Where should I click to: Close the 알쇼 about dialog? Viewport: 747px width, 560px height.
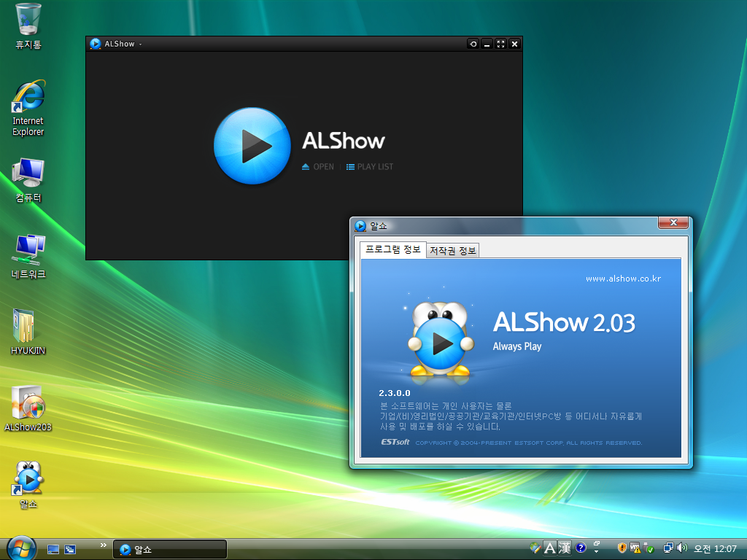(673, 222)
